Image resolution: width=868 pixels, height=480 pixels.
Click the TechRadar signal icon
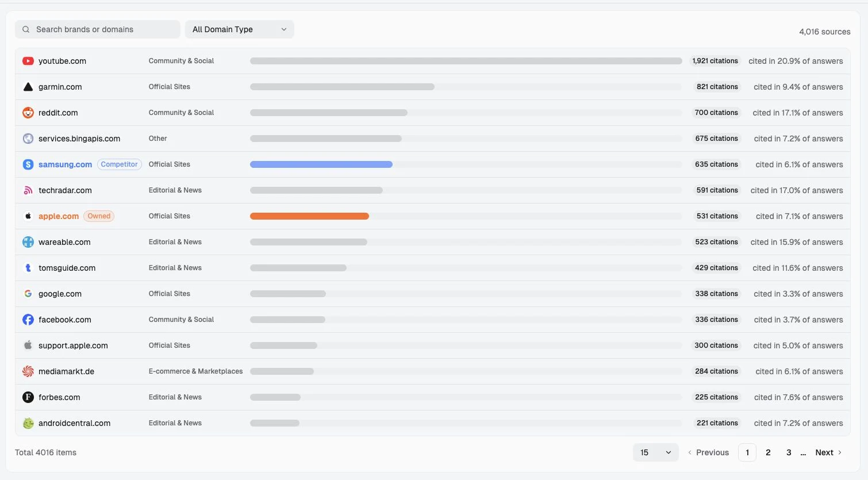click(x=28, y=190)
